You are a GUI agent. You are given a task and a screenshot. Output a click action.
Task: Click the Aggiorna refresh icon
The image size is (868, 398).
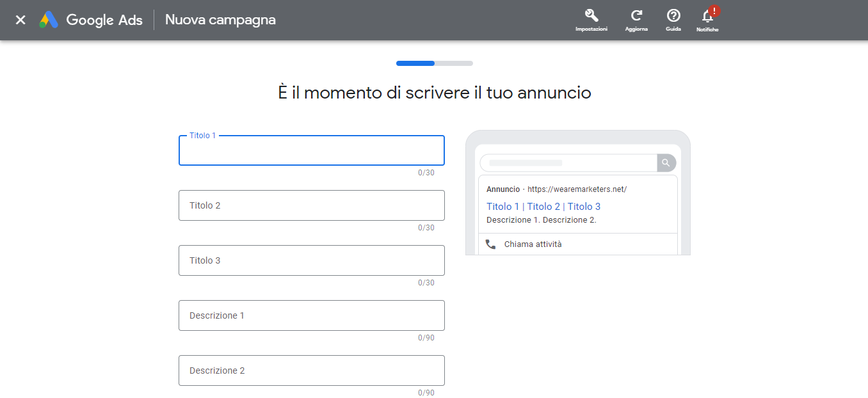[636, 16]
